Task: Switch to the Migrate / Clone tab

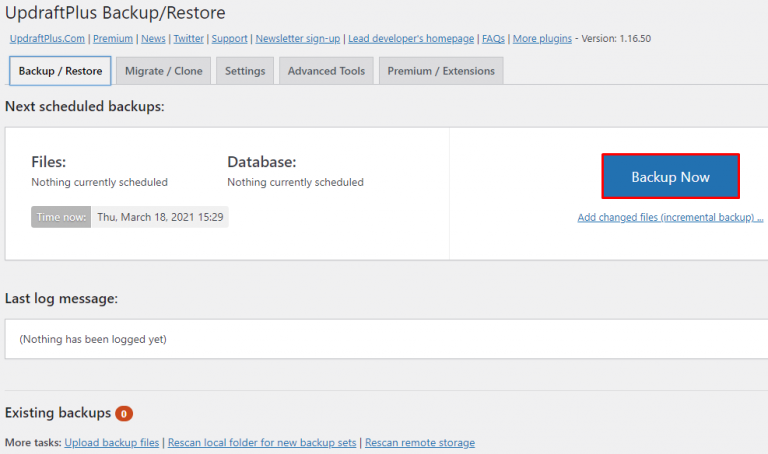Action: (164, 71)
